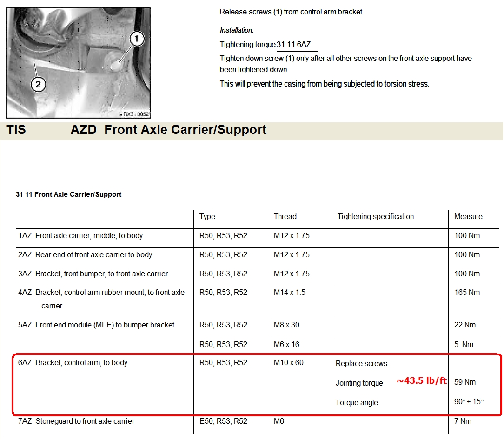Image resolution: width=504 pixels, height=447 pixels.
Task: Click the M8 x 30 thread cell
Action: pos(286,325)
